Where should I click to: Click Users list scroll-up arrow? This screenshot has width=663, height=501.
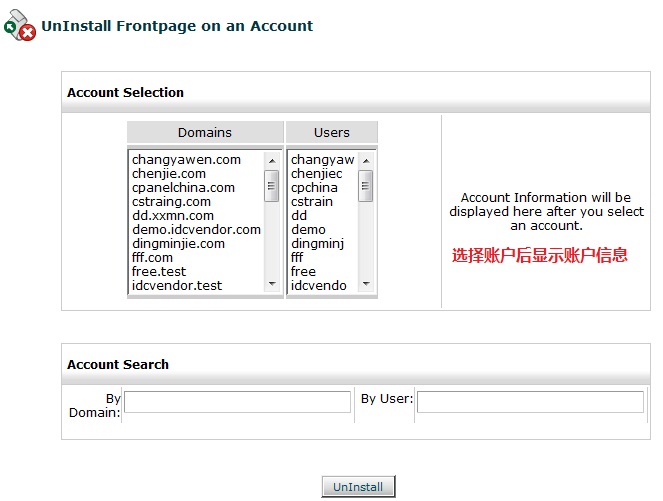[366, 161]
